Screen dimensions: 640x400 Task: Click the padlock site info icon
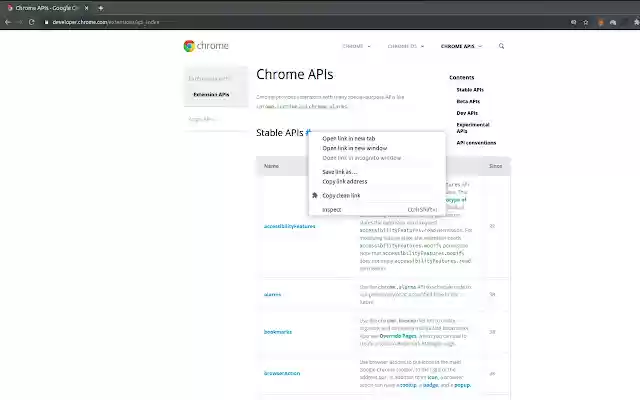point(46,22)
